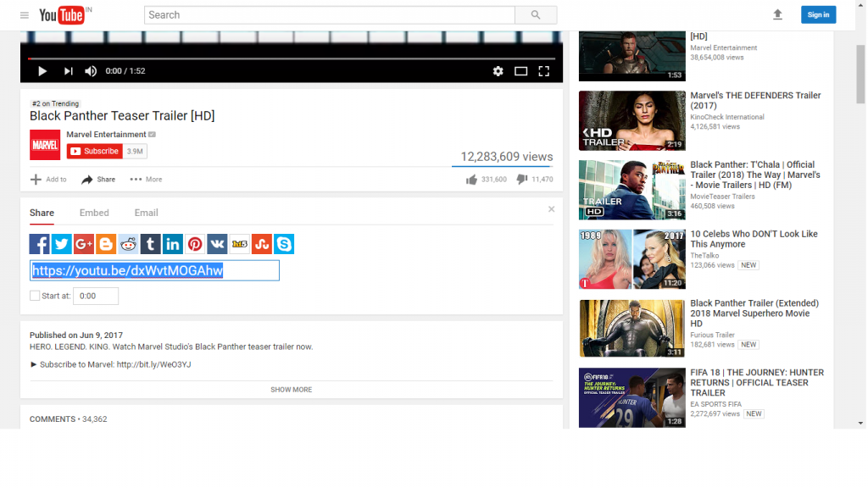Click the Pinterest share icon
The height and width of the screenshot is (488, 868).
click(x=195, y=244)
